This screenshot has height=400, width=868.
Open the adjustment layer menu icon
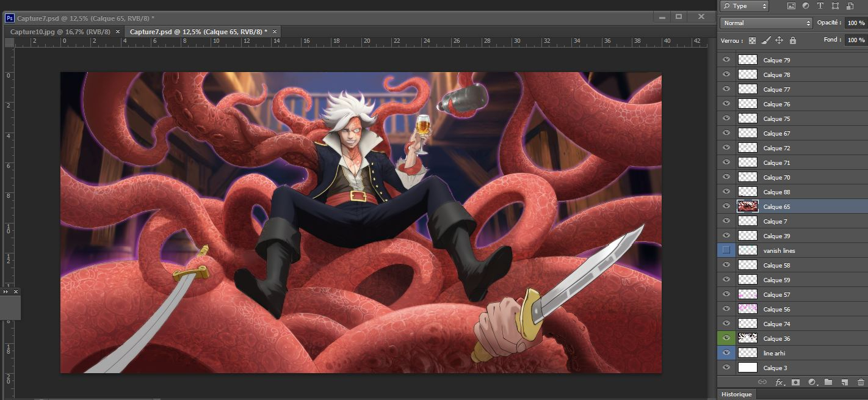point(812,382)
